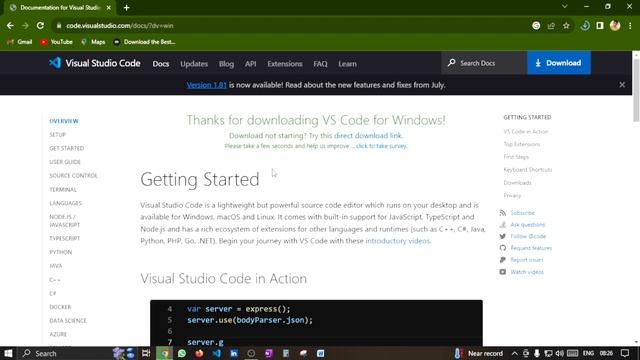640x360 pixels.
Task: Open the API menu item
Action: click(x=251, y=64)
